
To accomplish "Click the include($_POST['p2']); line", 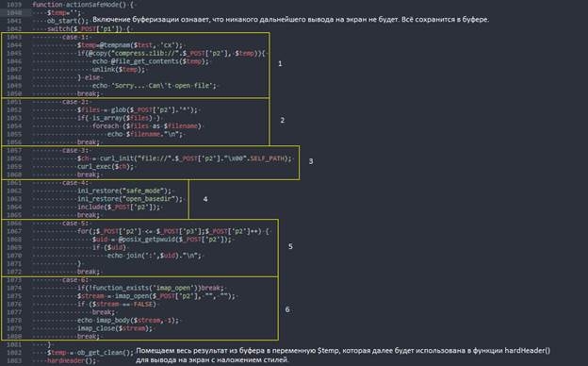I will tap(119, 207).
